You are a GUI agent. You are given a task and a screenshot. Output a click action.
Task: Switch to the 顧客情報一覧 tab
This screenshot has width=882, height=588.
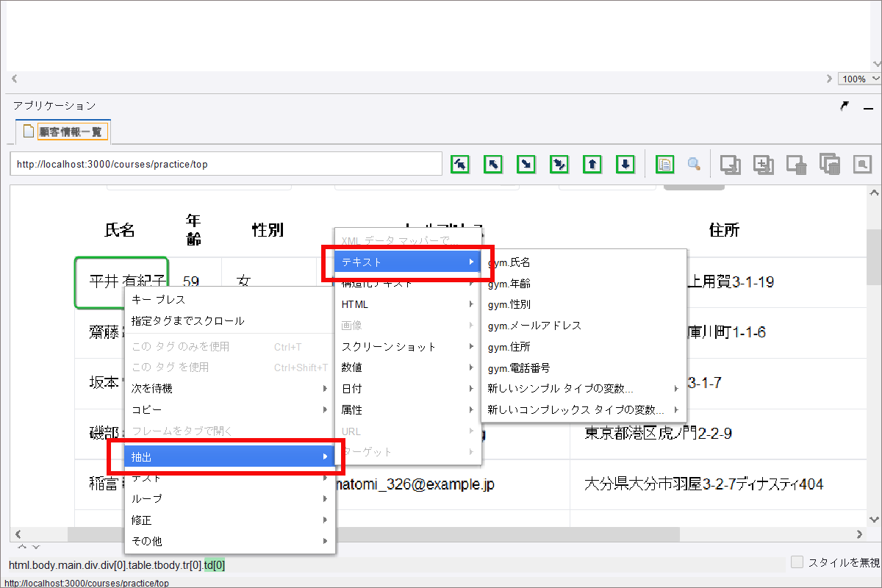(63, 132)
